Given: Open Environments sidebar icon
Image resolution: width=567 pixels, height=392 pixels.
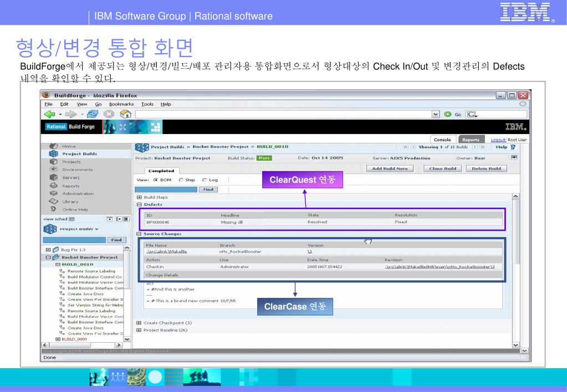Looking at the screenshot, I should (x=54, y=169).
